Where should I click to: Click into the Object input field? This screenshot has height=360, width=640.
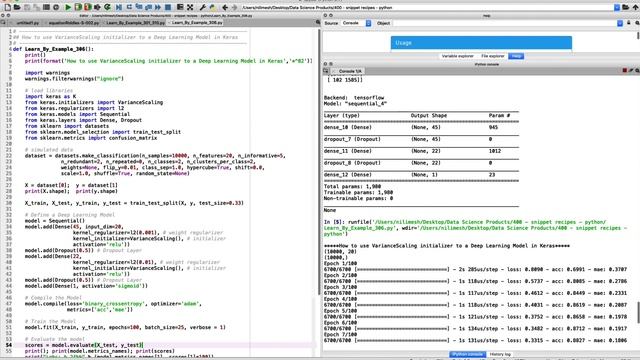tap(504, 23)
